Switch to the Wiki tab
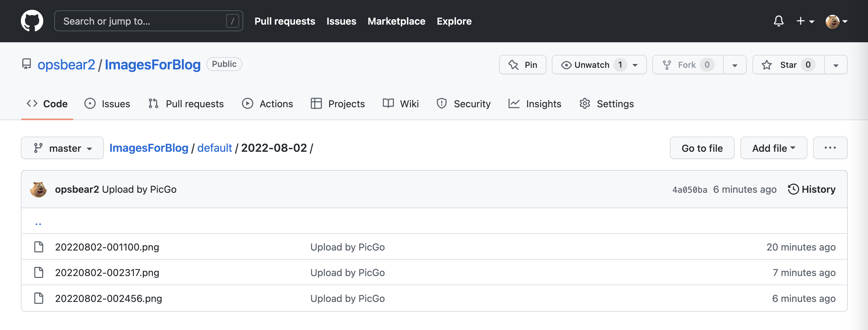Image resolution: width=868 pixels, height=330 pixels. point(401,103)
